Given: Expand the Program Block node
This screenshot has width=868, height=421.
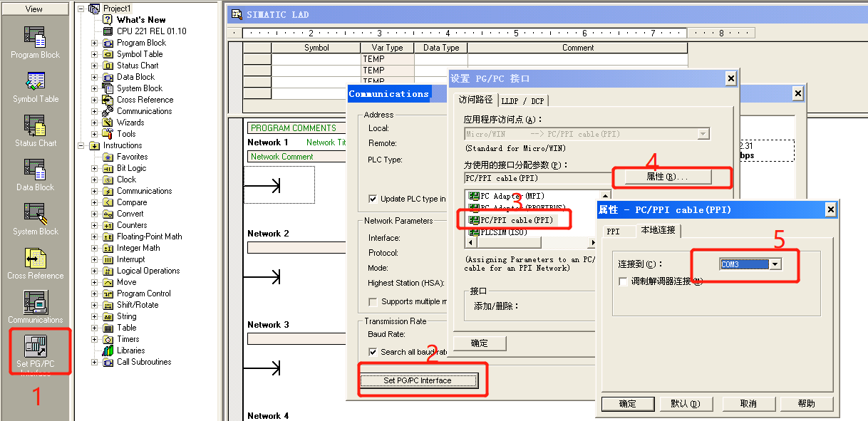Looking at the screenshot, I should tap(94, 43).
